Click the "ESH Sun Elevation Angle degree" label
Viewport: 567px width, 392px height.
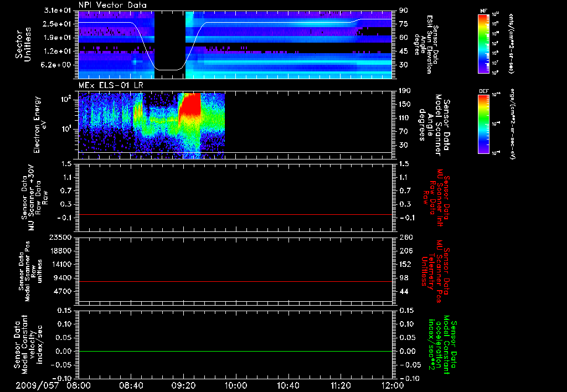pyautogui.click(x=427, y=44)
